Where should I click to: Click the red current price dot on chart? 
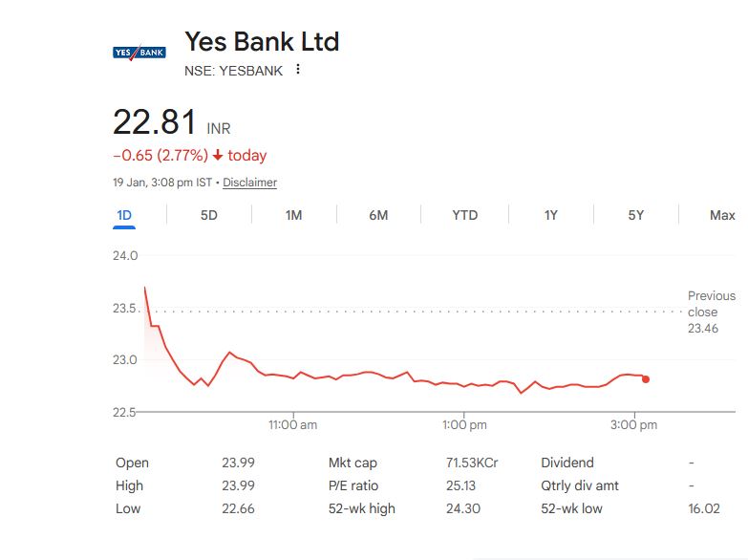(646, 379)
